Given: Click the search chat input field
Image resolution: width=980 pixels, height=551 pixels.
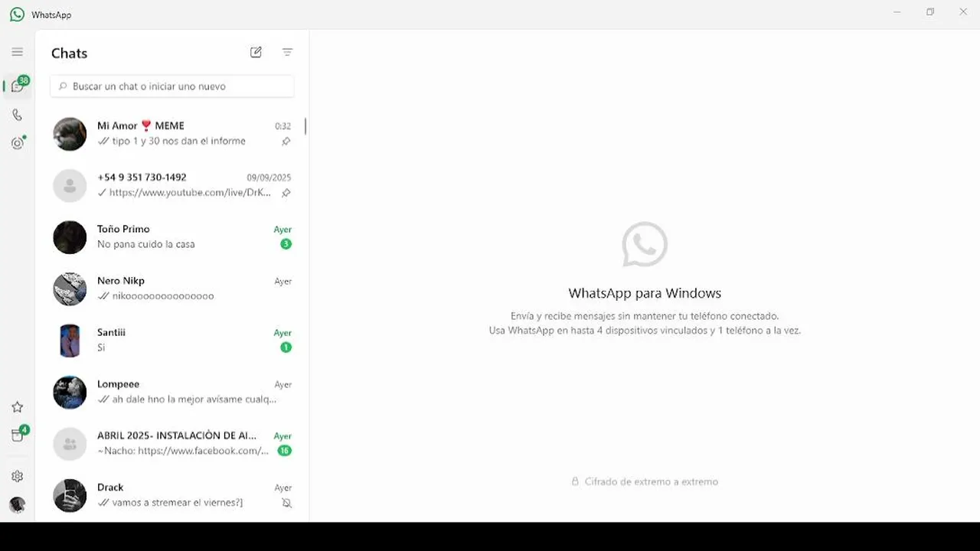Looking at the screenshot, I should (x=172, y=86).
